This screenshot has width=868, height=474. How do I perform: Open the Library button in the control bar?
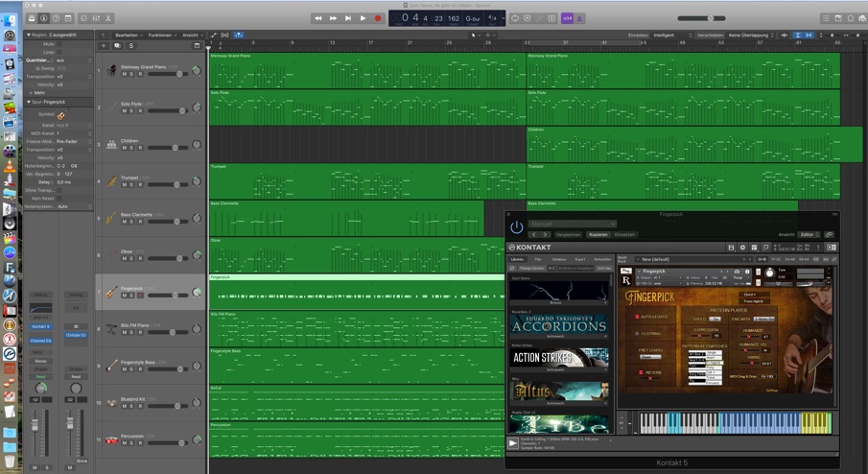[x=32, y=18]
